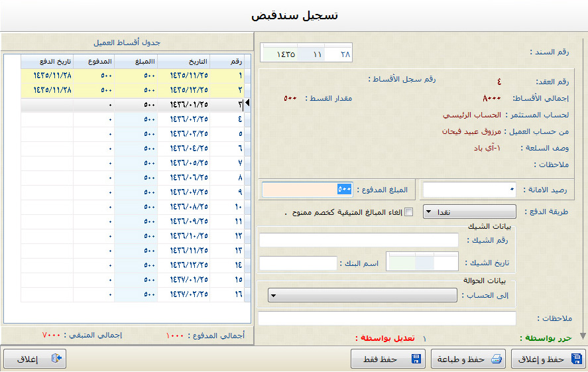Click the اسم البنك bank name field
588x372 pixels.
[x=298, y=263]
